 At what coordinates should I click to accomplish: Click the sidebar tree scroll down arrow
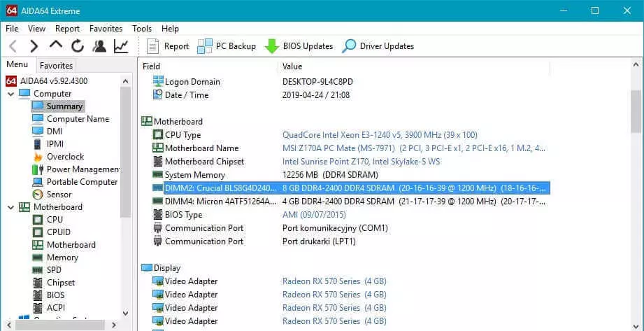126,314
